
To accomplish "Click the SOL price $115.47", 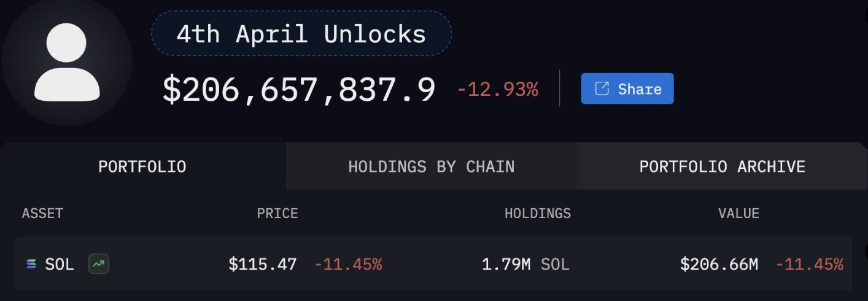I will pos(263,264).
